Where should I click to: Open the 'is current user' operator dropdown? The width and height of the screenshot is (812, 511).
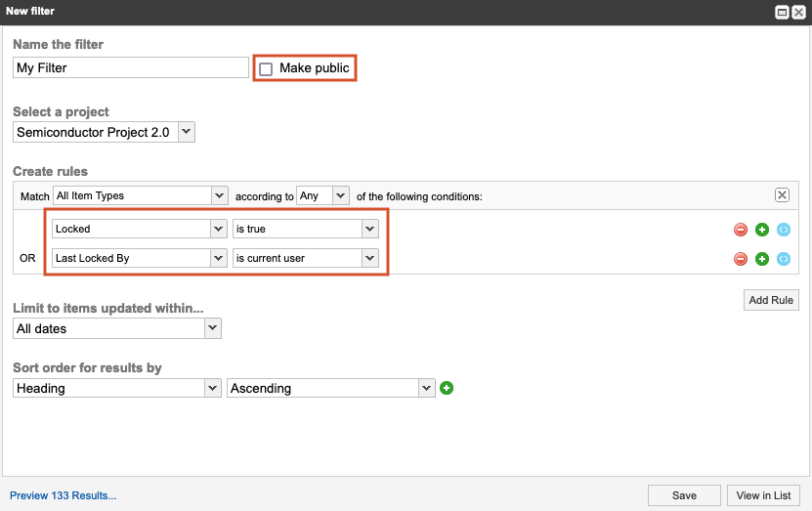click(x=305, y=258)
